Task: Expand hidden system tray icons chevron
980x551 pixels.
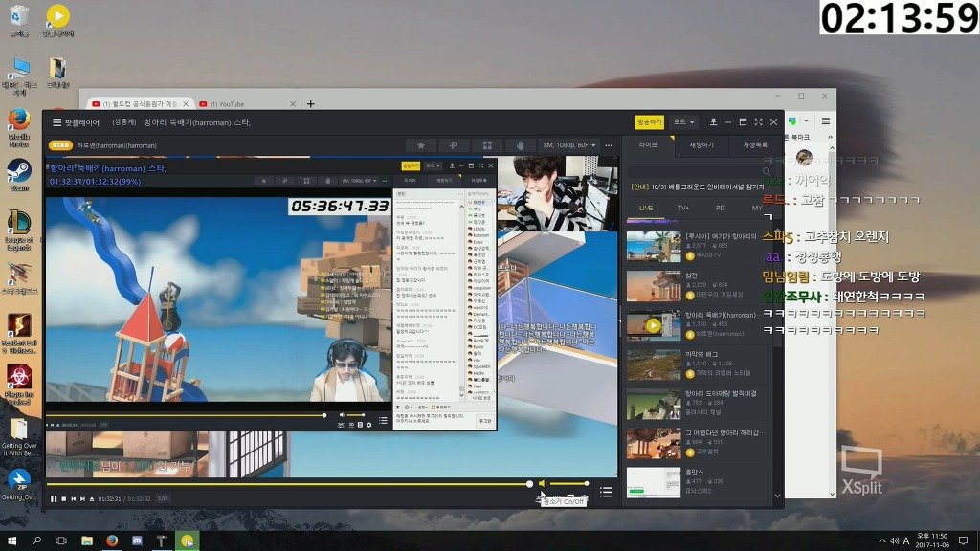Action: pyautogui.click(x=881, y=541)
